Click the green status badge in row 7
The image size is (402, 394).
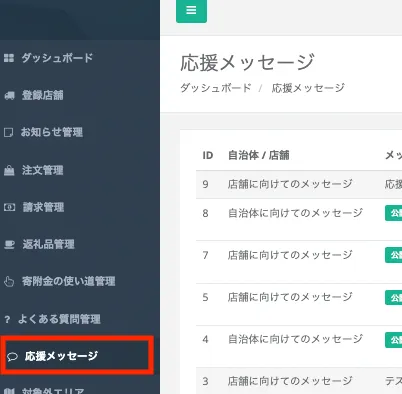tap(394, 255)
